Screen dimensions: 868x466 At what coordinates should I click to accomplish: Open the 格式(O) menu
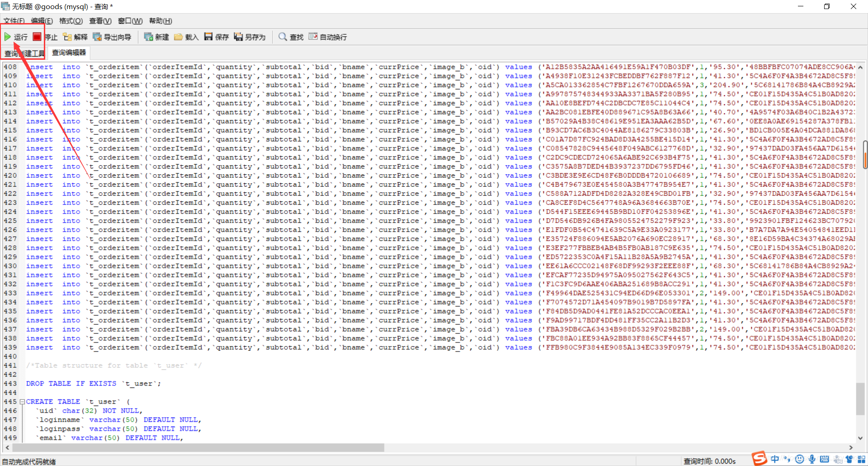click(x=71, y=21)
